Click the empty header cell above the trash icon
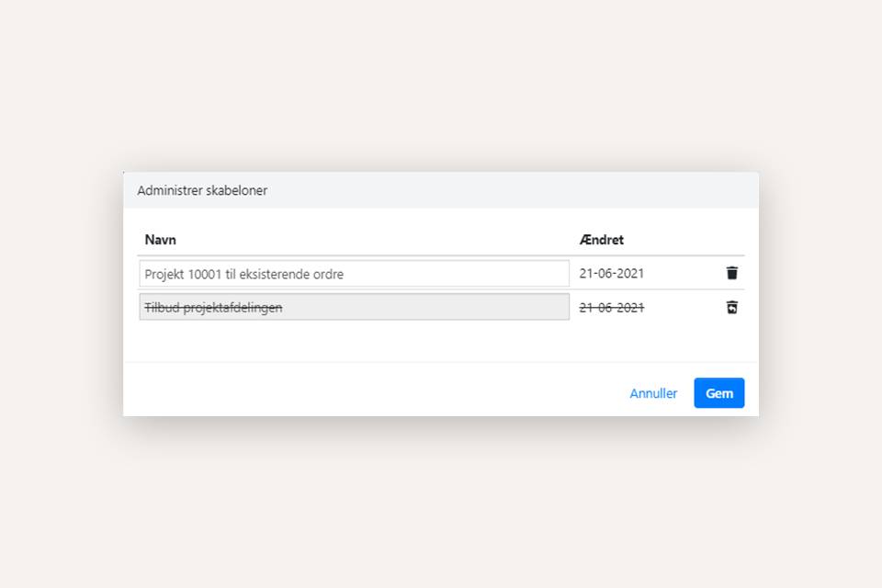 [731, 240]
